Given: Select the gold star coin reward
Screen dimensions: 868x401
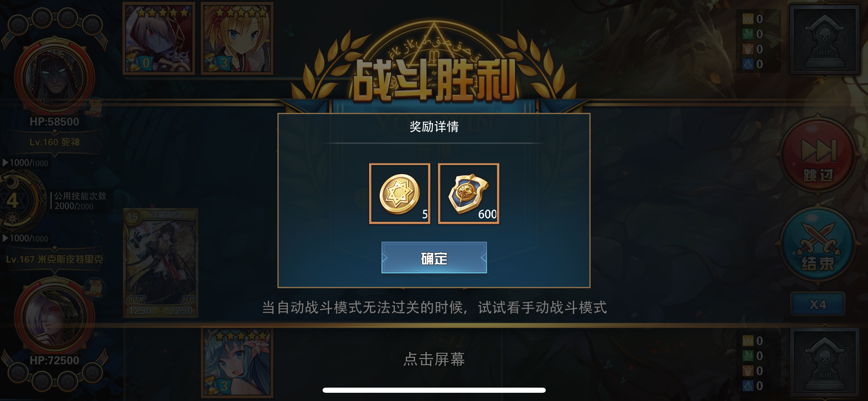Looking at the screenshot, I should point(400,194).
